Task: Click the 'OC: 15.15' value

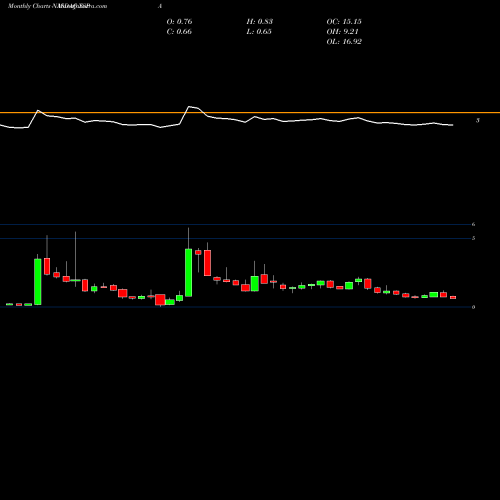Action: (344, 22)
